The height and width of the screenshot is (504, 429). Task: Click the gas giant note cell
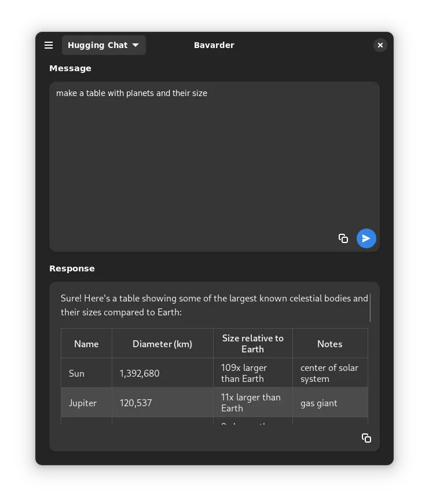click(319, 403)
